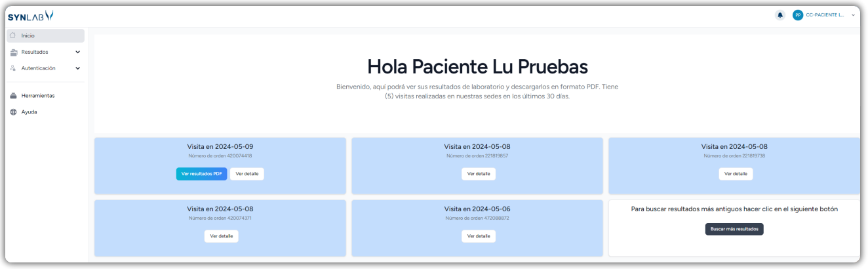
Task: Click the PP user avatar
Action: 798,15
